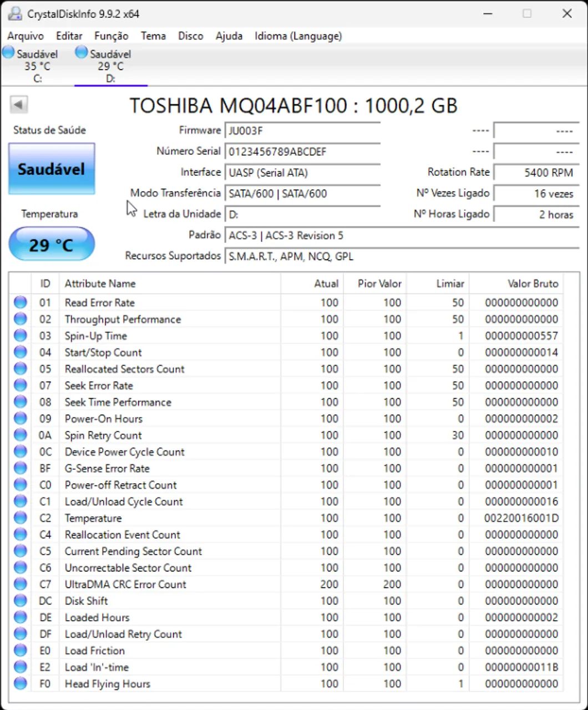Click status orb of Seek Time Performance row
The width and height of the screenshot is (588, 710).
21,402
